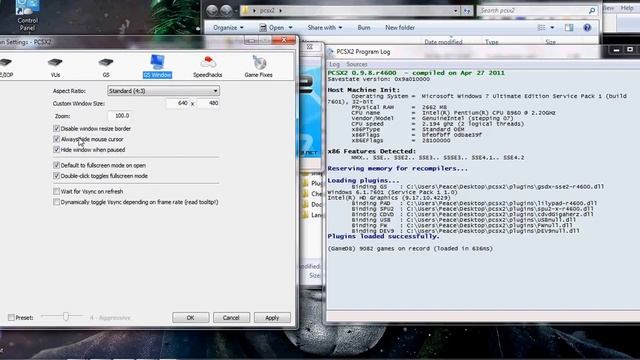Click the Explorer refresh button
The image size is (640, 360).
[x=467, y=11]
